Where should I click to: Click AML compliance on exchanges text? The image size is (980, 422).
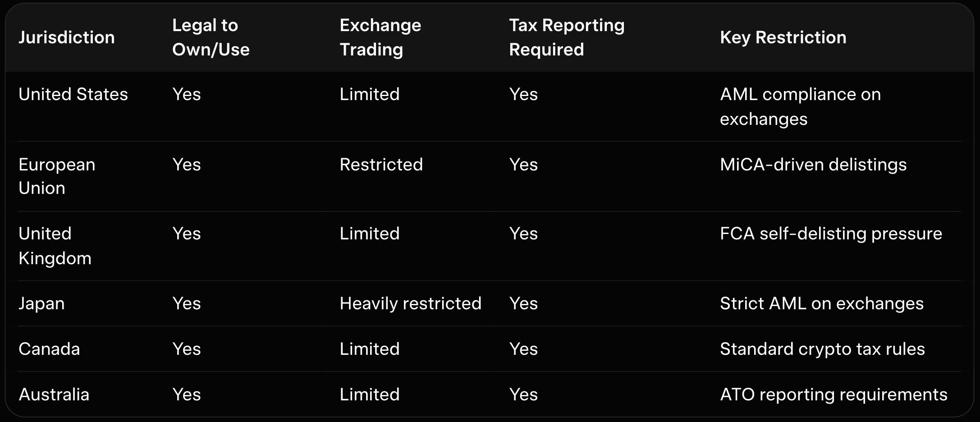coord(800,106)
